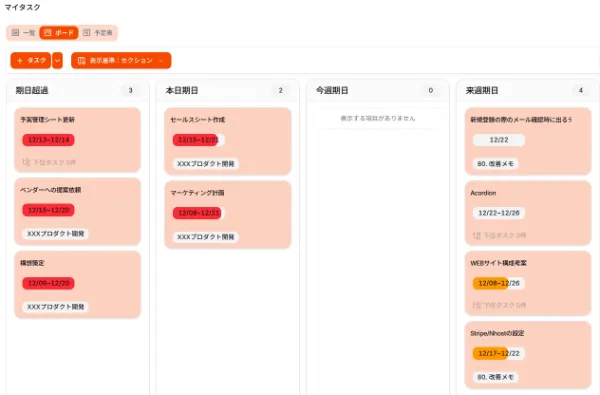Open the 表示基準:セクション dropdown
Viewport: 600px width, 395px height.
[121, 60]
